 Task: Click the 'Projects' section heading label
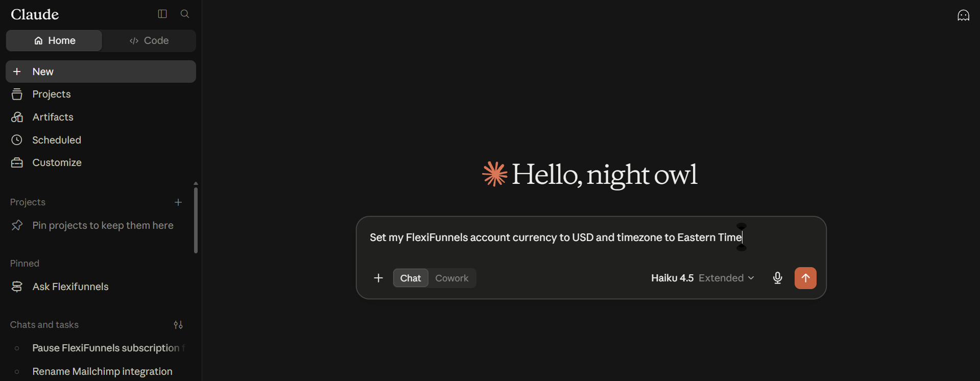coord(28,202)
